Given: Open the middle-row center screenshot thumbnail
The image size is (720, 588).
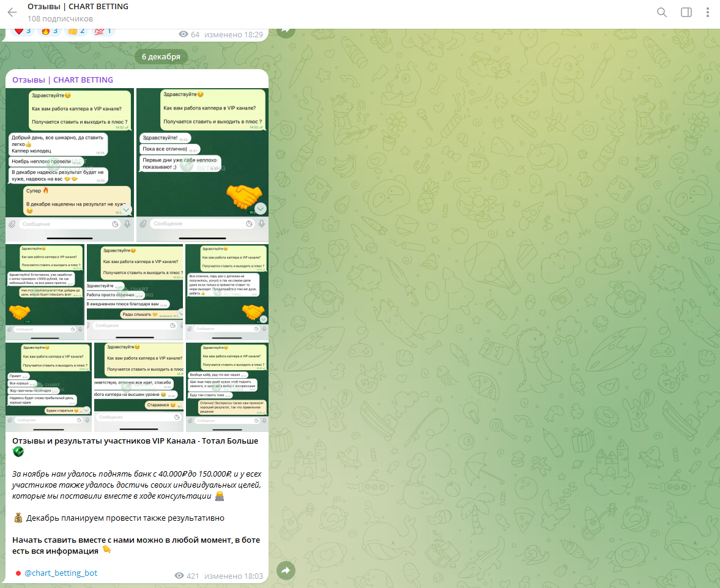Looking at the screenshot, I should [135, 292].
